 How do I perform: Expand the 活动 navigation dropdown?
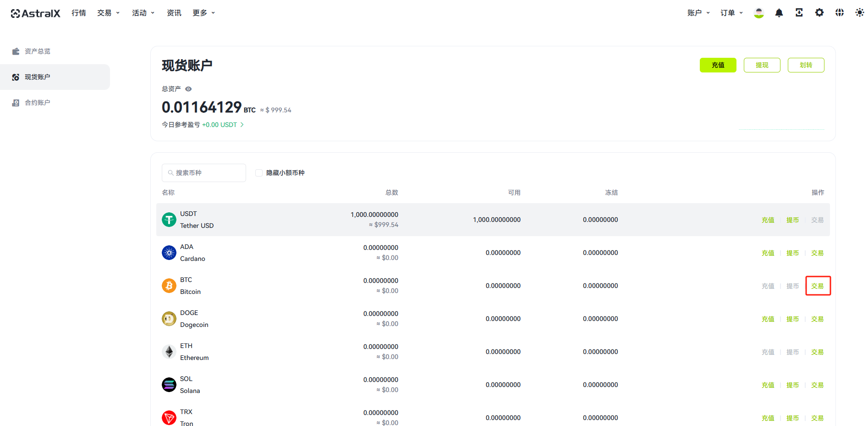[143, 13]
